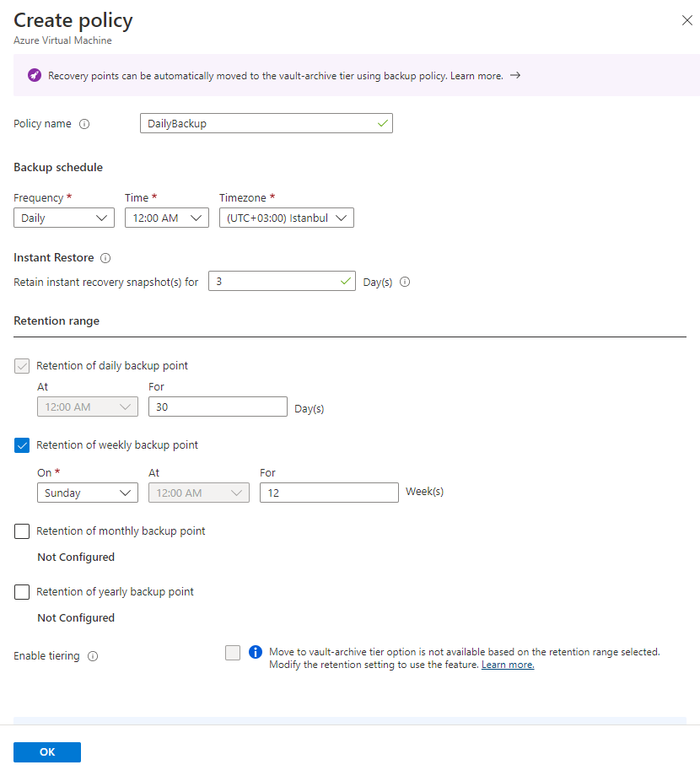
Task: Show info tooltip next to Policy name
Action: [x=84, y=124]
